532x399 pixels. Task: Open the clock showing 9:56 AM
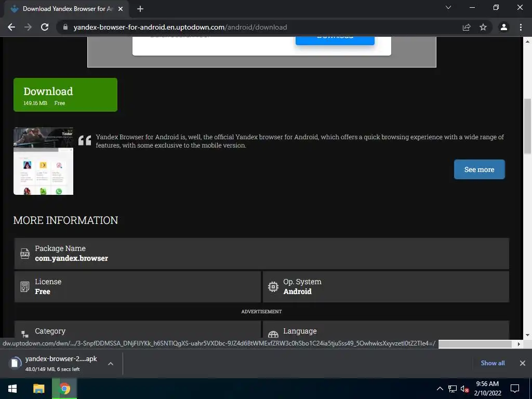tap(487, 389)
